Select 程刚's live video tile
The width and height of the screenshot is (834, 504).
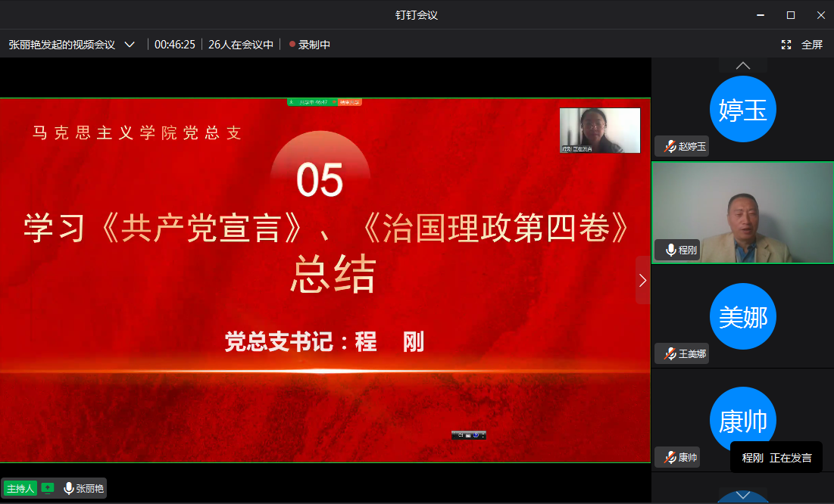pos(742,213)
